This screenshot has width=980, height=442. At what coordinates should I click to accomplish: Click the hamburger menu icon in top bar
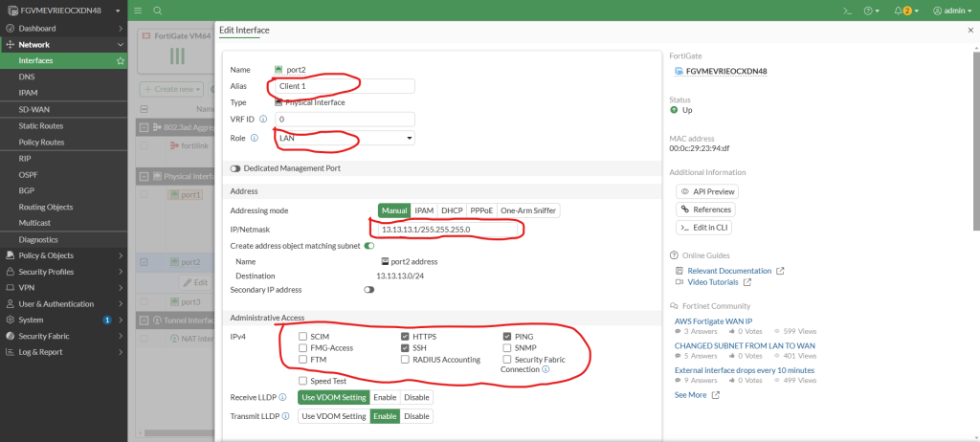138,10
